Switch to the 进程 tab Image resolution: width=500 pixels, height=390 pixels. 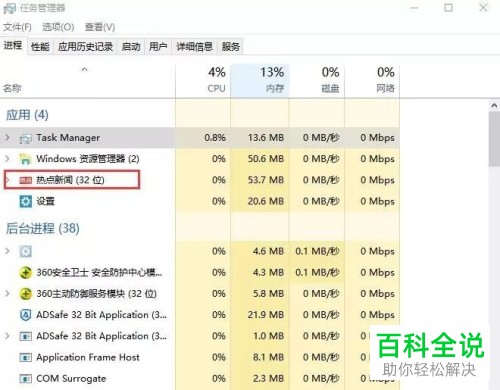(13, 46)
